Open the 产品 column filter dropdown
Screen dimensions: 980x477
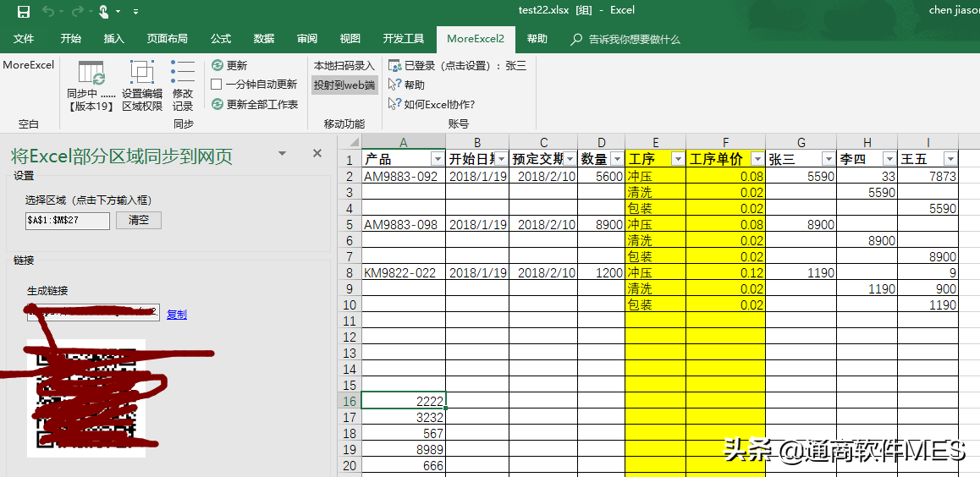[438, 159]
